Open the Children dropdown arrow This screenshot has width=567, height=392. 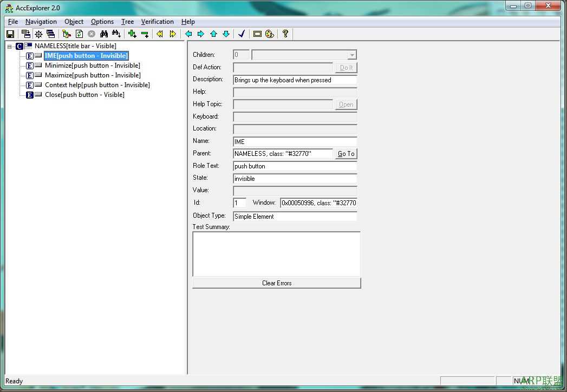point(351,54)
